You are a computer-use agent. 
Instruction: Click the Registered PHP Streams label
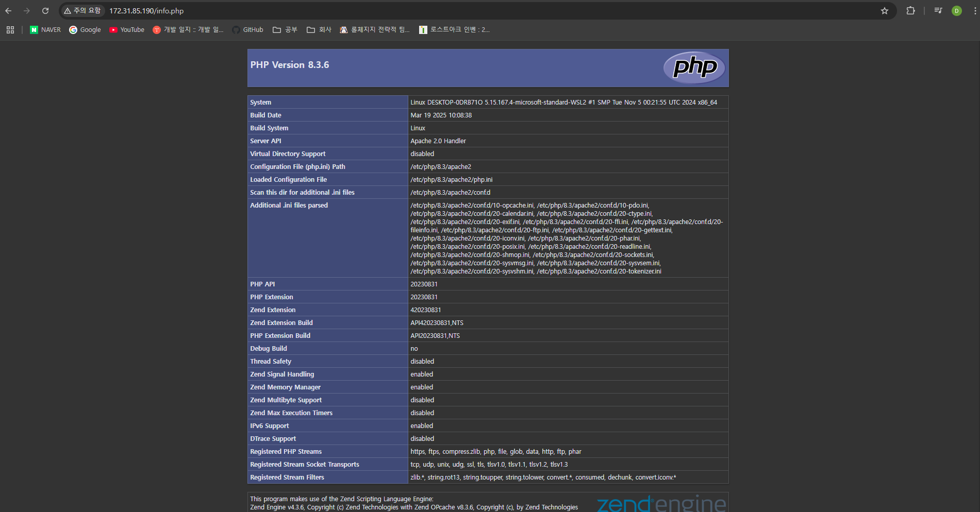tap(286, 452)
